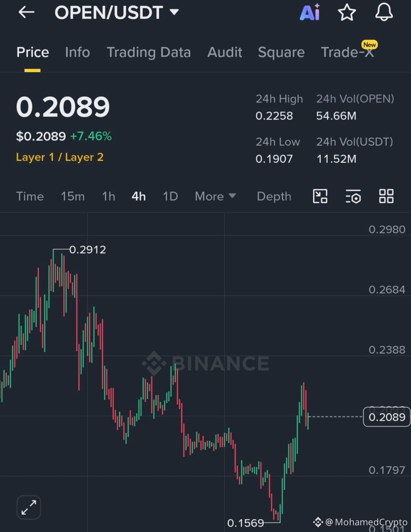The width and height of the screenshot is (411, 532).
Task: Switch to the Info tab
Action: [77, 52]
